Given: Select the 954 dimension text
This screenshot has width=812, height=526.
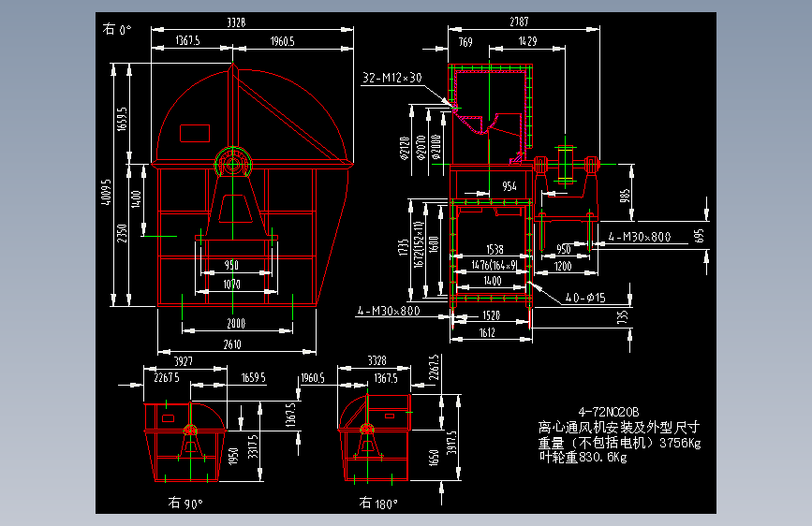Looking at the screenshot, I should click(x=509, y=186).
